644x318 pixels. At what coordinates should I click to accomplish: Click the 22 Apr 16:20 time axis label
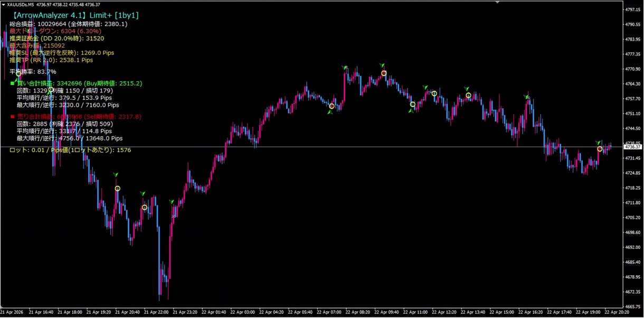tap(531, 312)
